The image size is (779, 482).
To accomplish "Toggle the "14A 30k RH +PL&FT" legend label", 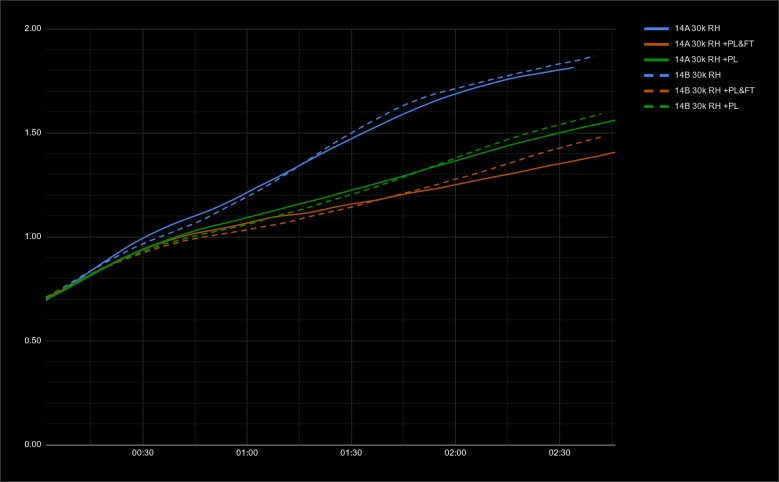I will (711, 44).
